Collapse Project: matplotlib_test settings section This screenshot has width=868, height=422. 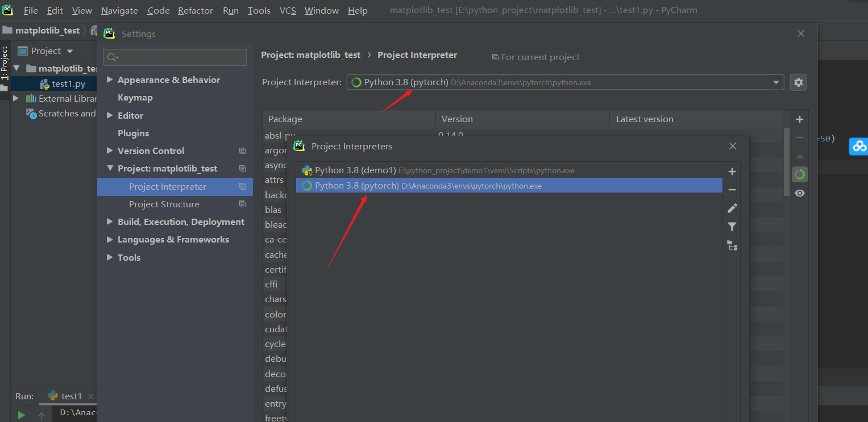click(x=110, y=169)
